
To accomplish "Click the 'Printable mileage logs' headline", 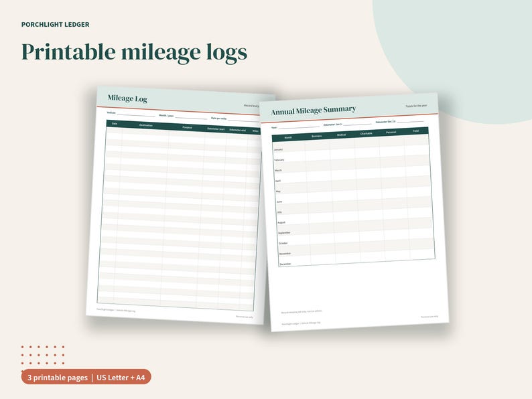I will [x=135, y=53].
